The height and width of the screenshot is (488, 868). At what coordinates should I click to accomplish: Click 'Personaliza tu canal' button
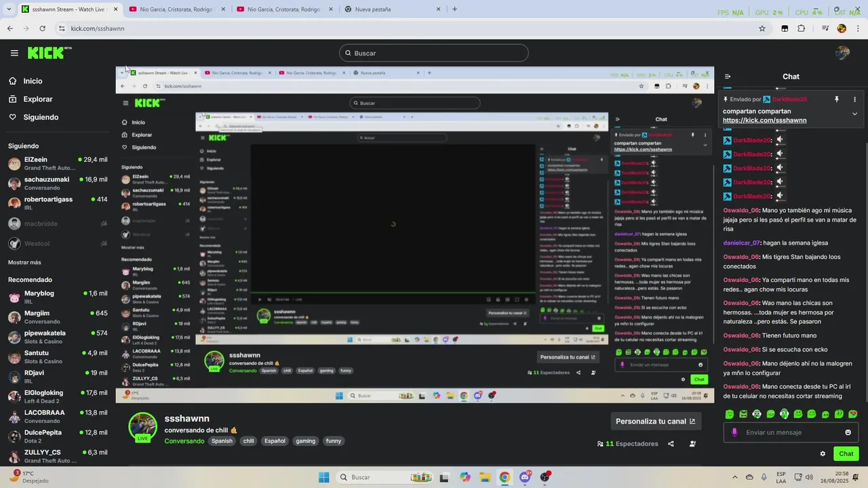point(655,421)
